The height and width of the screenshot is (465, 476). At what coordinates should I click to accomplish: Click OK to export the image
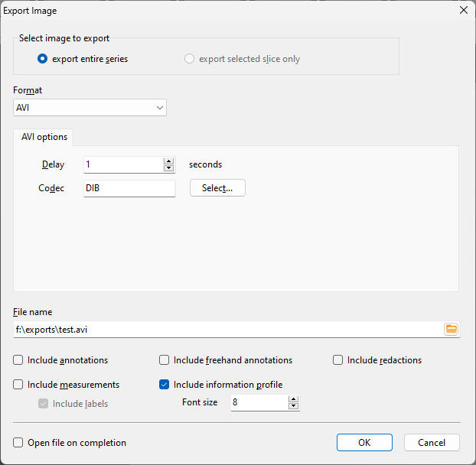[364, 443]
